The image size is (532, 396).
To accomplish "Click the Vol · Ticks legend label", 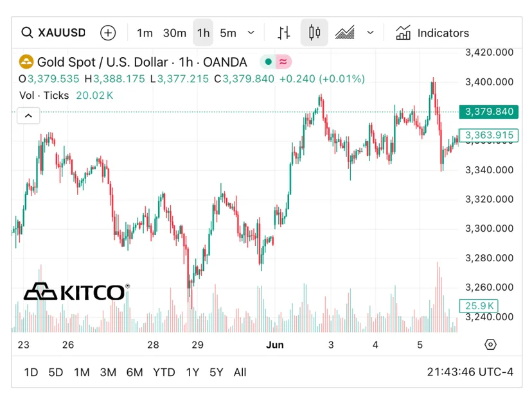I will point(44,95).
